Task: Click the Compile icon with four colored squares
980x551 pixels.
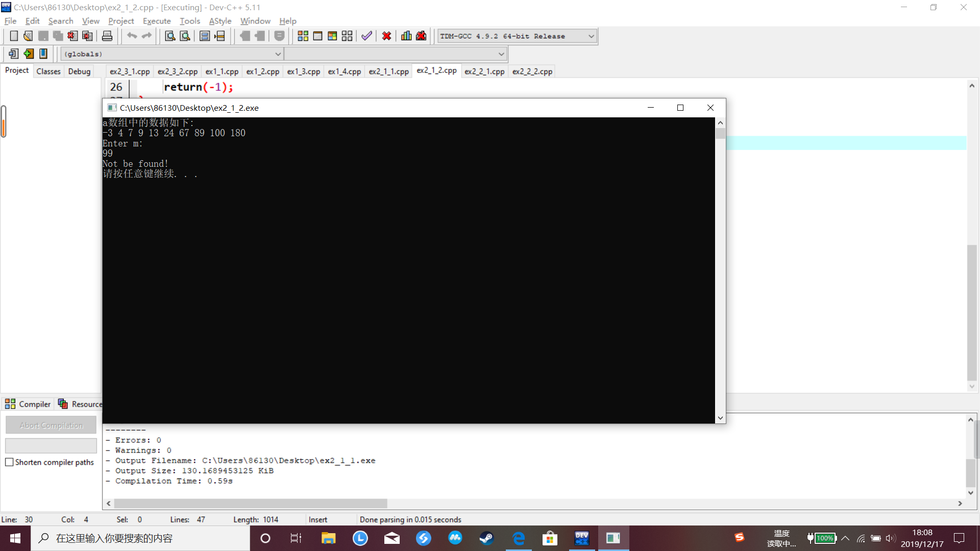Action: tap(303, 36)
